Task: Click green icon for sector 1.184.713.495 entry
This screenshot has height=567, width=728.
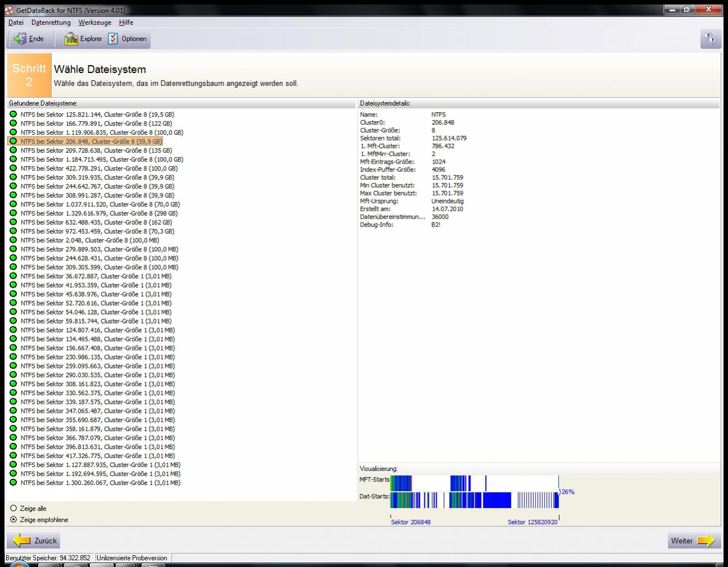Action: coord(13,159)
